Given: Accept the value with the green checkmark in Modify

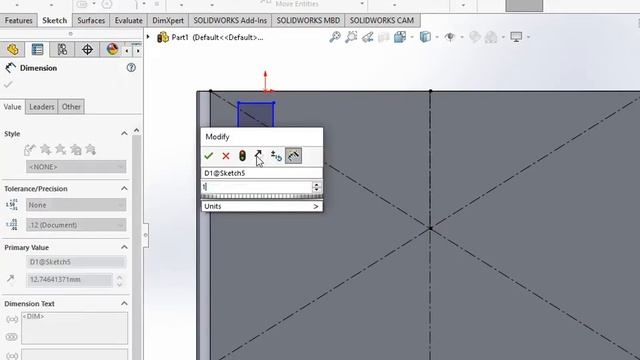Looking at the screenshot, I should (209, 156).
